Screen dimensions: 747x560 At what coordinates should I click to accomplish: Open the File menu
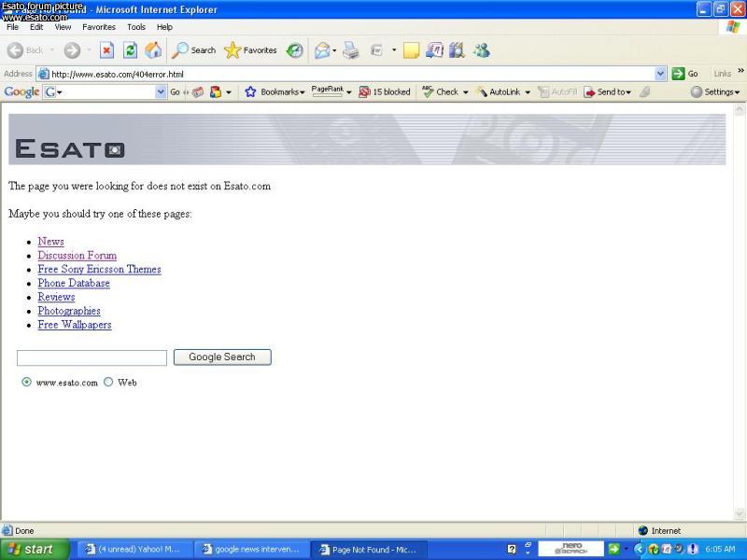[12, 27]
